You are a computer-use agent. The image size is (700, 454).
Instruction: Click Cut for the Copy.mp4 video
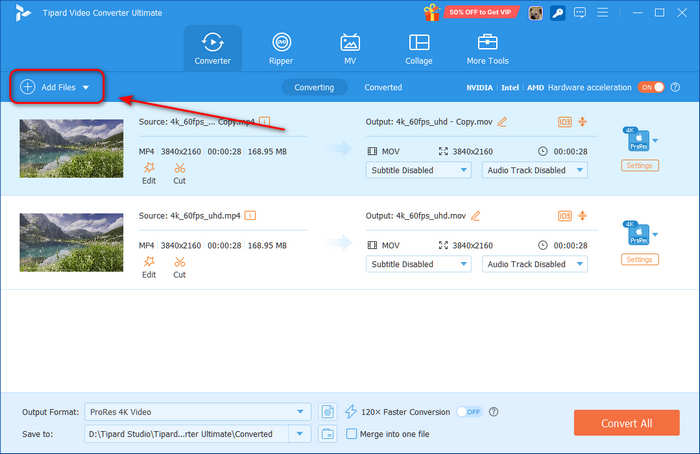[179, 174]
